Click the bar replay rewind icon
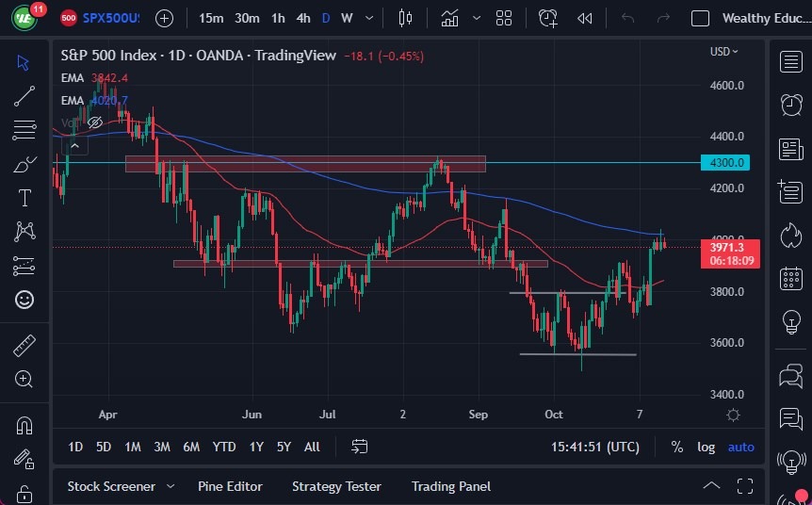 [585, 18]
